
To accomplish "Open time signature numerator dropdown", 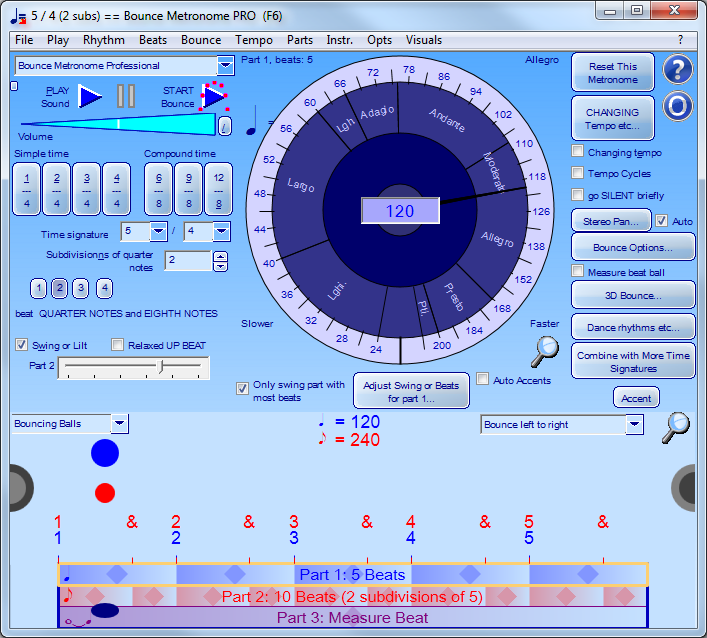I will (x=158, y=231).
